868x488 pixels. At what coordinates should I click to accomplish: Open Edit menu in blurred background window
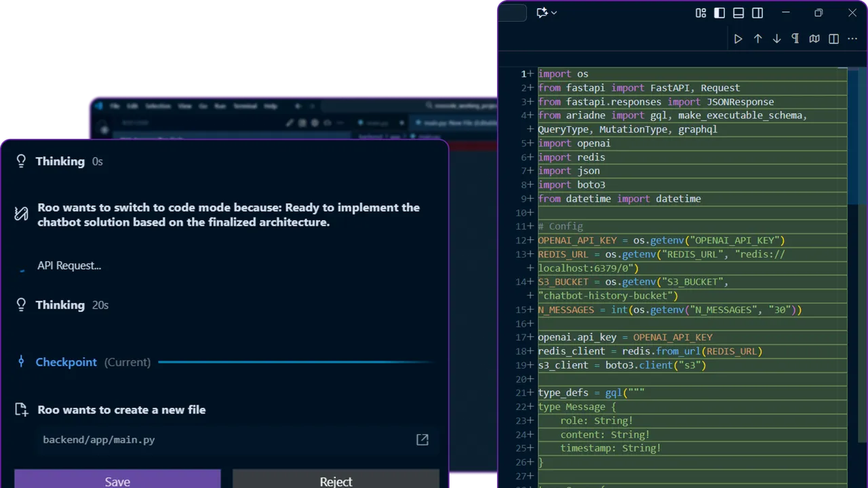pyautogui.click(x=132, y=106)
